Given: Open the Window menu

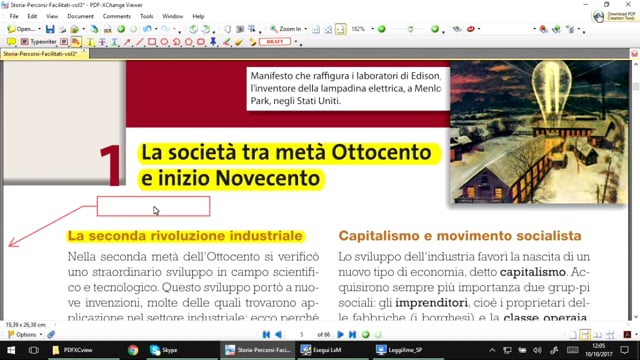Looking at the screenshot, I should pyautogui.click(x=173, y=16).
